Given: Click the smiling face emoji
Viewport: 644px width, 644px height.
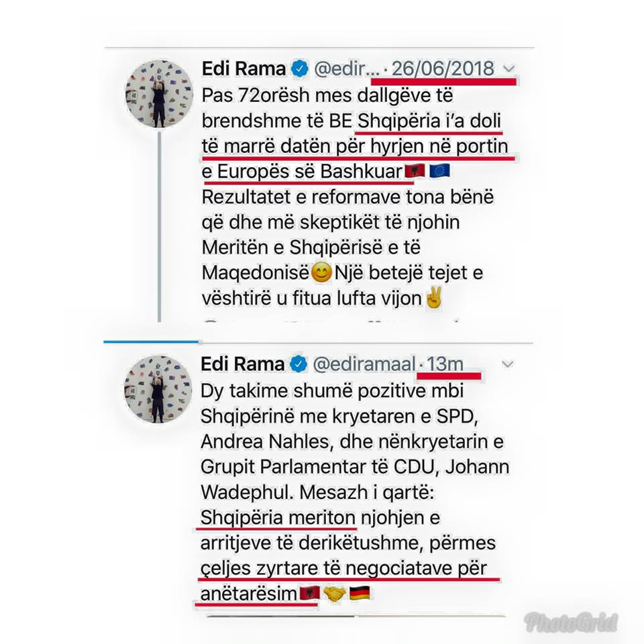Looking at the screenshot, I should pyautogui.click(x=321, y=273).
